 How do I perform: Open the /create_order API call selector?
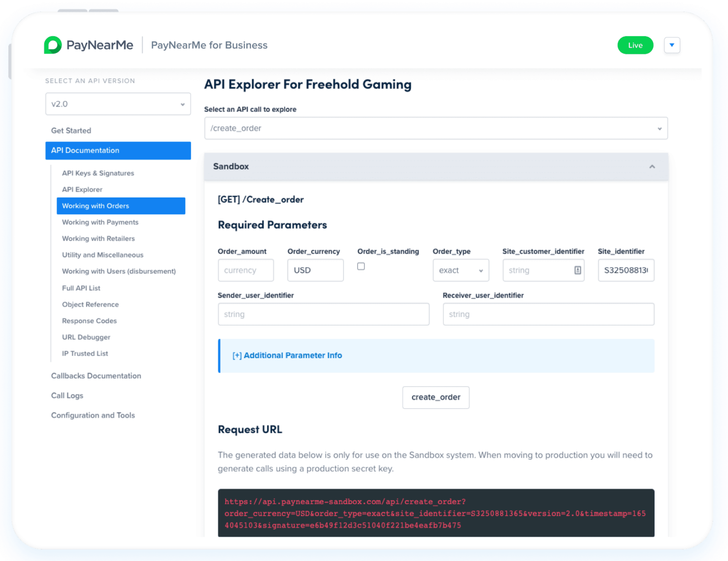tap(436, 128)
